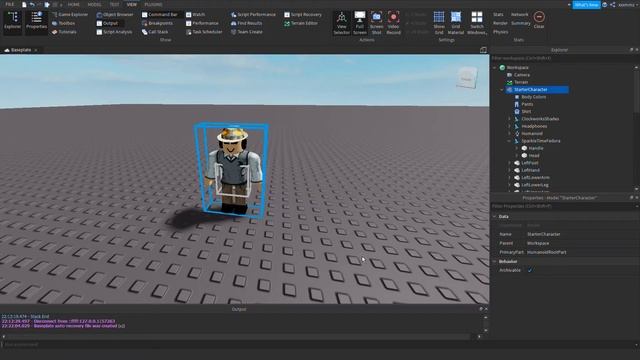Open the Toolbox panel
Viewport: 640px width, 360px height.
64,23
